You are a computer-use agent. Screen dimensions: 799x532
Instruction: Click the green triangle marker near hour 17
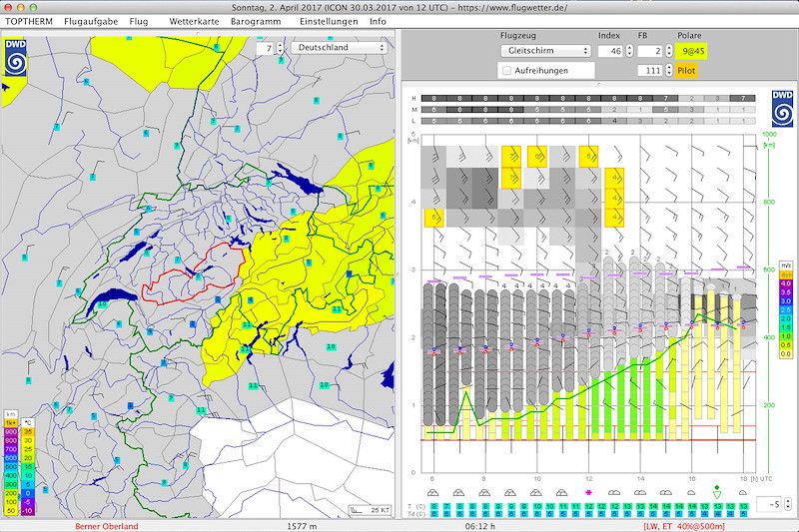point(717,494)
